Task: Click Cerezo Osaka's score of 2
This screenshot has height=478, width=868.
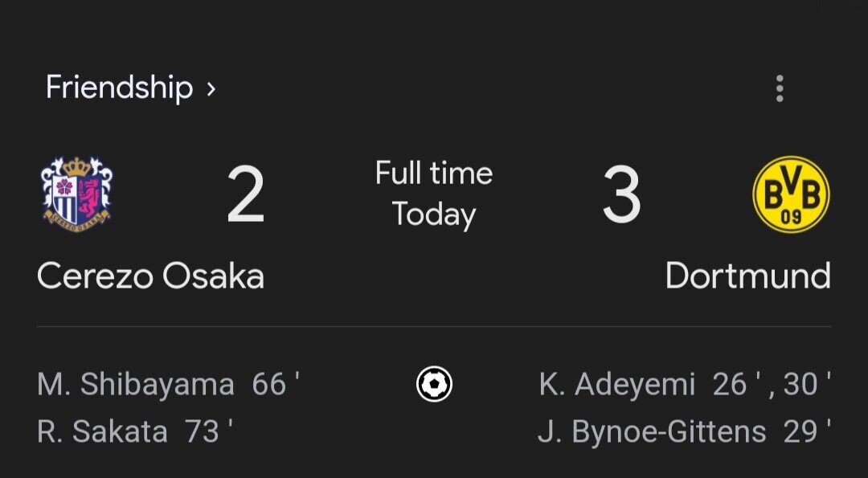Action: pyautogui.click(x=245, y=194)
